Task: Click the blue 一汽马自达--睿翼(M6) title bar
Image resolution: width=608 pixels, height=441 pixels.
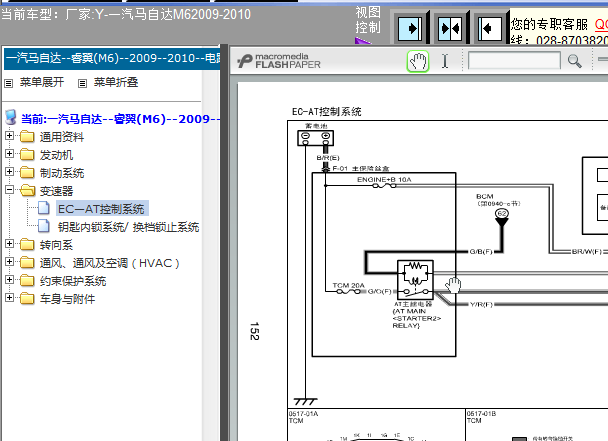Action: (x=112, y=59)
